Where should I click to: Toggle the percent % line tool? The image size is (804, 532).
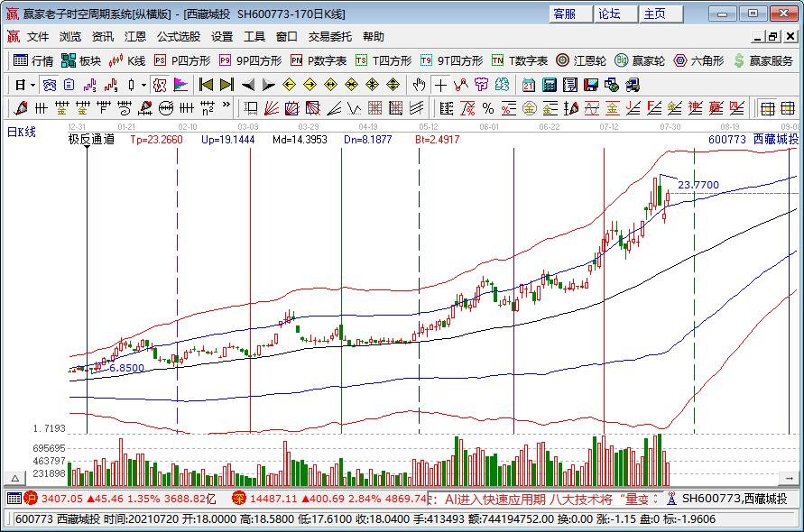pos(487,108)
